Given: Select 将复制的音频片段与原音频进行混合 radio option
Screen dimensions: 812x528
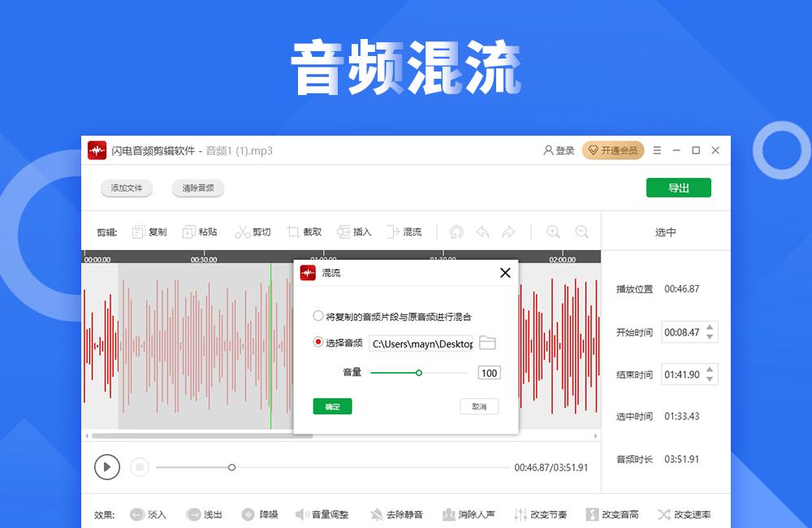Looking at the screenshot, I should click(x=392, y=316).
